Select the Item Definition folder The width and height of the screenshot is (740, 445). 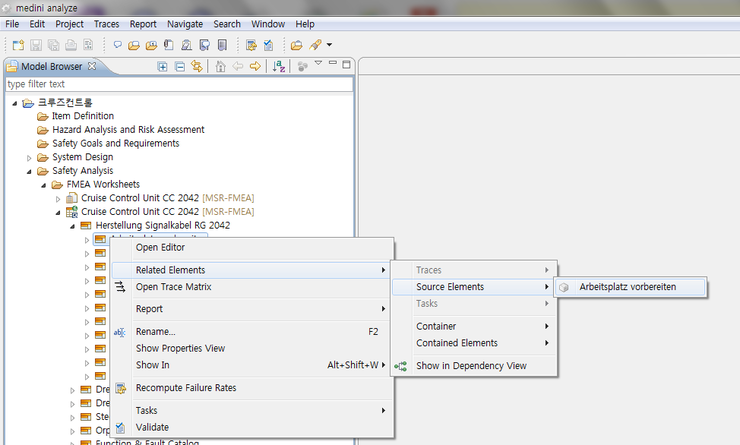82,116
